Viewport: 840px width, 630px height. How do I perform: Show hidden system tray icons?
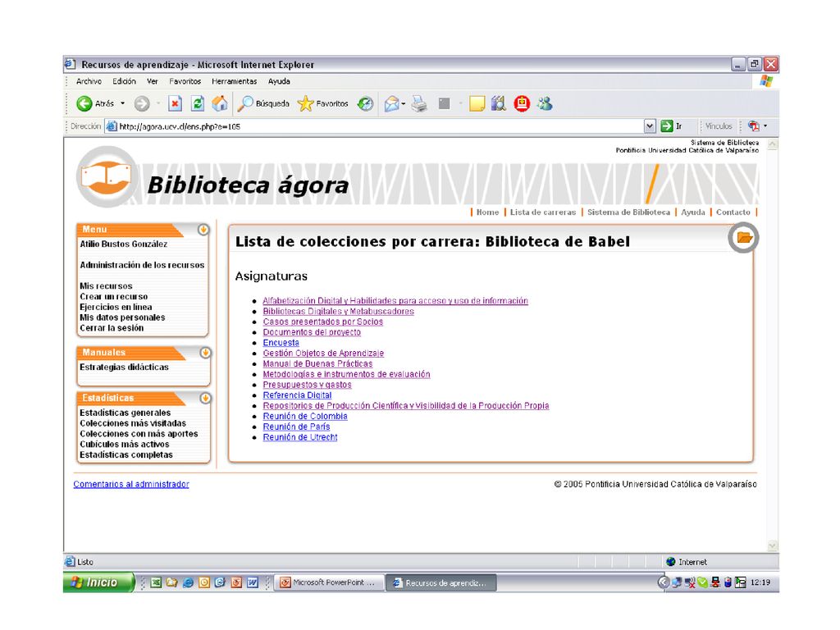tap(663, 582)
